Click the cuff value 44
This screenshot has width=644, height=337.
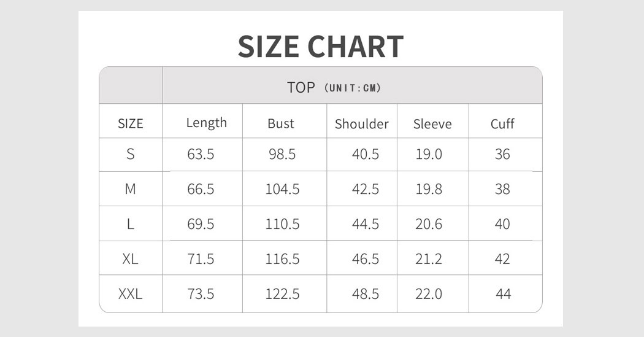(x=503, y=294)
